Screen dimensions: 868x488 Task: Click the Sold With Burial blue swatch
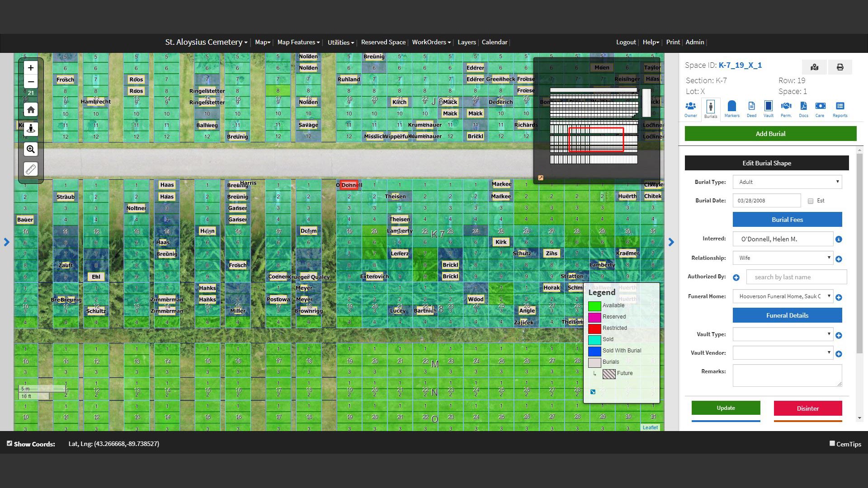594,351
